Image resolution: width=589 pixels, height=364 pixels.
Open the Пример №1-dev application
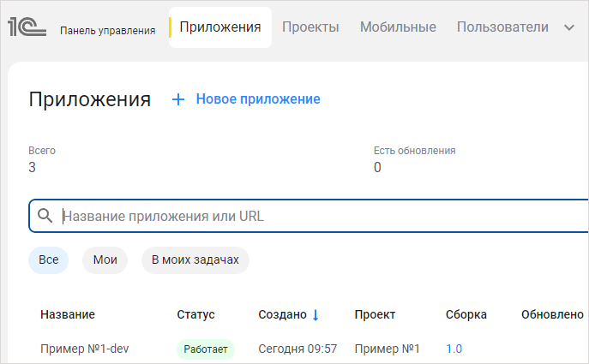(x=85, y=349)
